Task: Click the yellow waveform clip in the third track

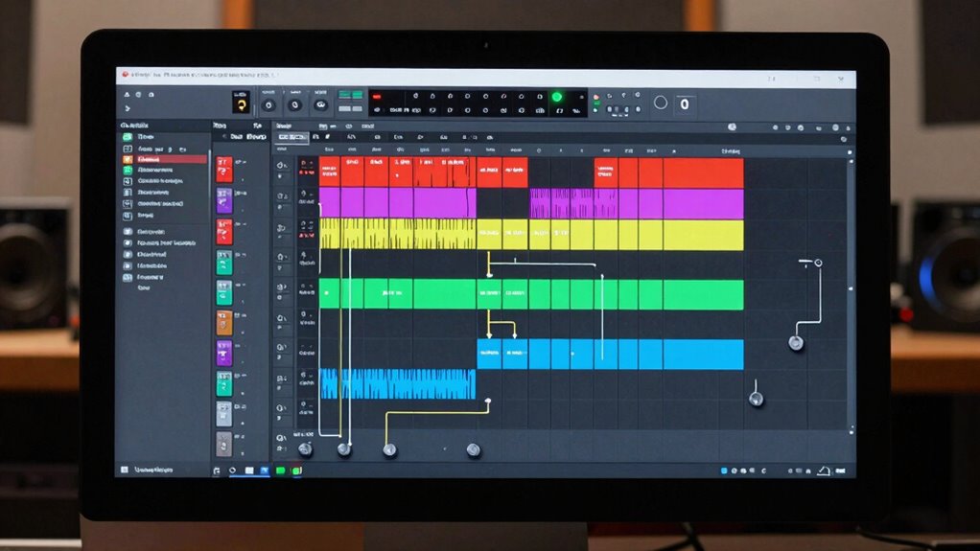Action: tap(397, 234)
